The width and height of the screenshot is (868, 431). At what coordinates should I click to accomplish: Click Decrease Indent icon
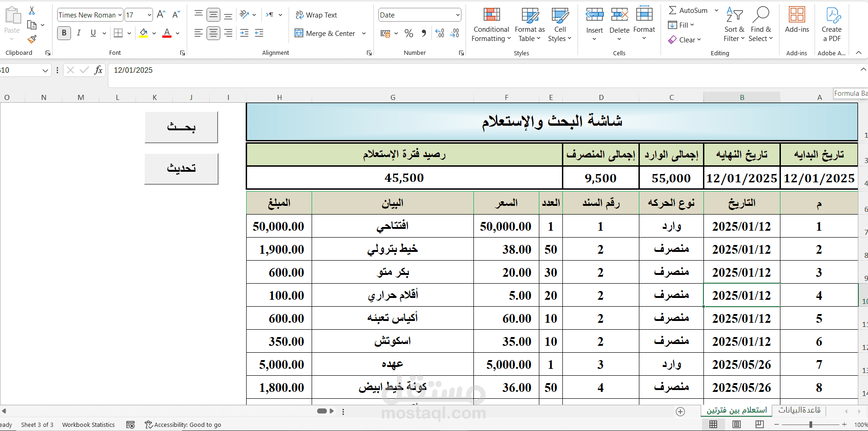coord(244,33)
